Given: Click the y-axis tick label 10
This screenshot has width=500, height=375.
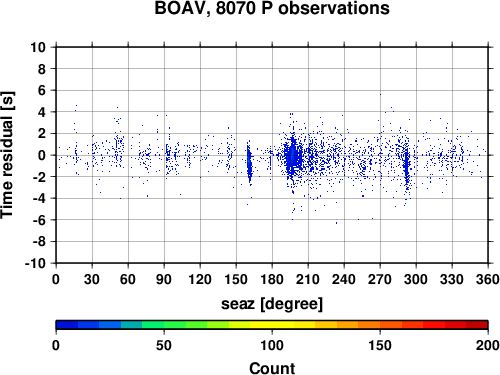Looking at the screenshot, I should click(x=38, y=47).
